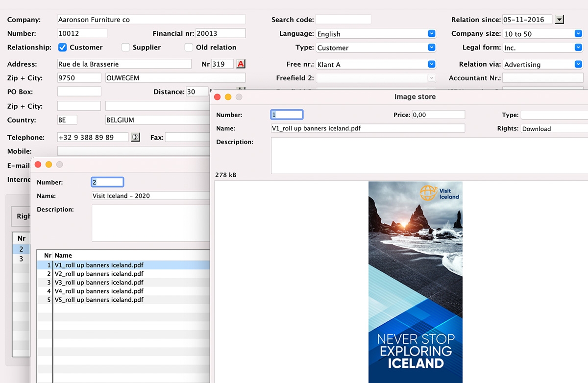Open the Relation via Advertising dropdown
The image size is (588, 383).
543,64
